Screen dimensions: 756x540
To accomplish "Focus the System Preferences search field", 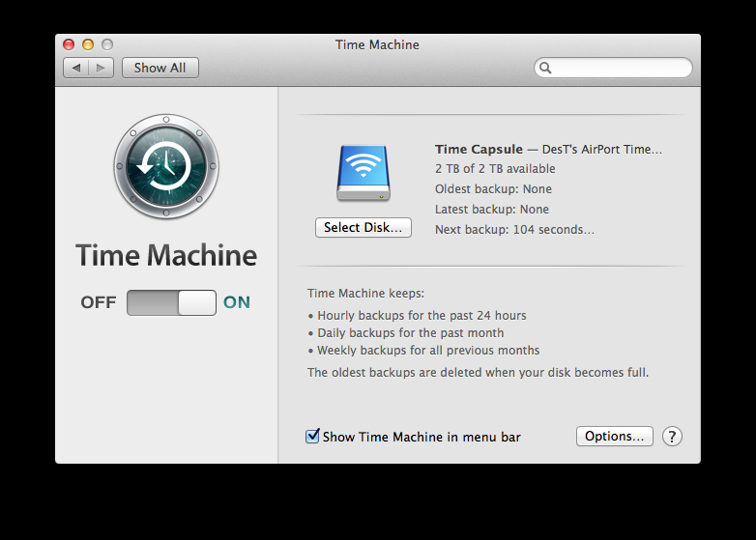I will 613,68.
